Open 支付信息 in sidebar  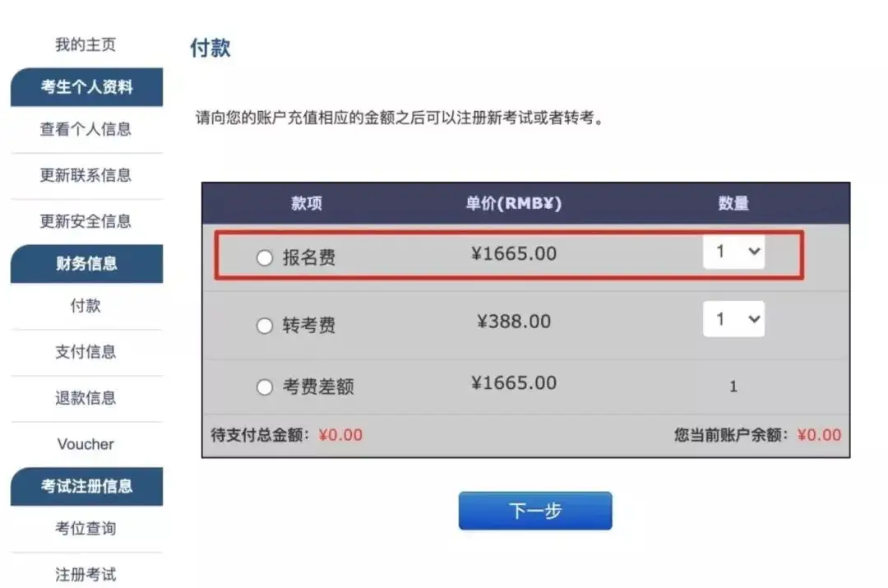tap(85, 352)
